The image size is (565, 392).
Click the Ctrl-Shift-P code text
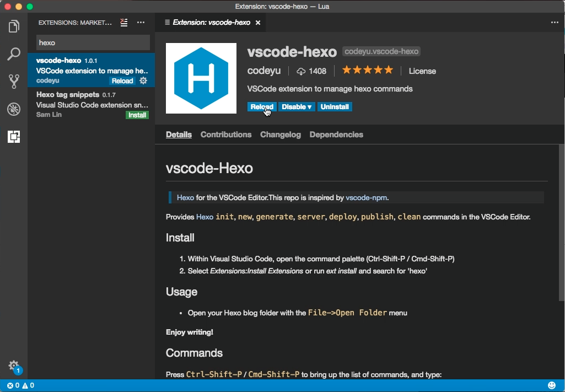point(214,374)
